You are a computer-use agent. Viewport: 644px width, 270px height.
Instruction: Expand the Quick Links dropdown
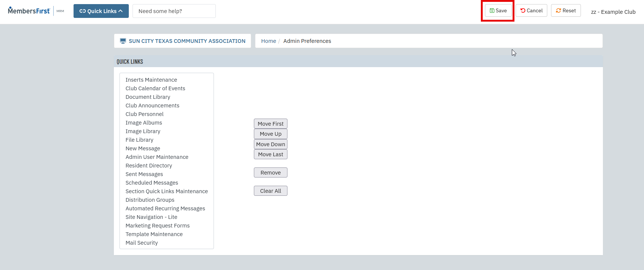coord(101,11)
